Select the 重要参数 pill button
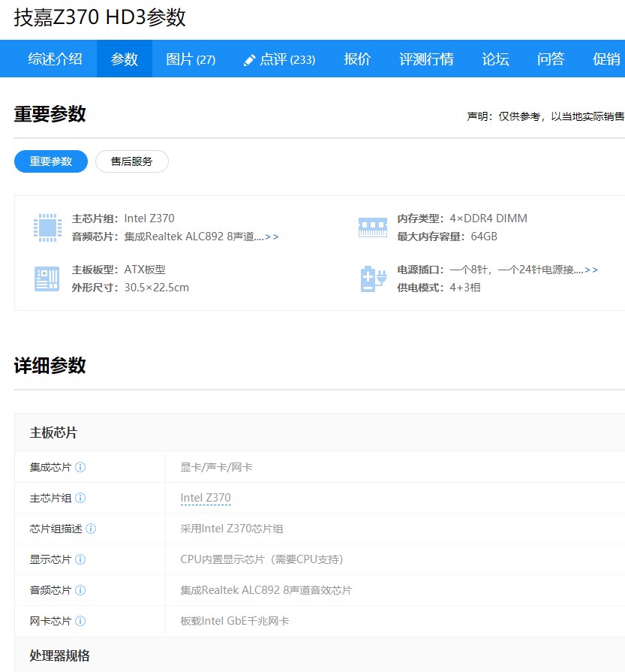This screenshot has height=672, width=625. (51, 161)
